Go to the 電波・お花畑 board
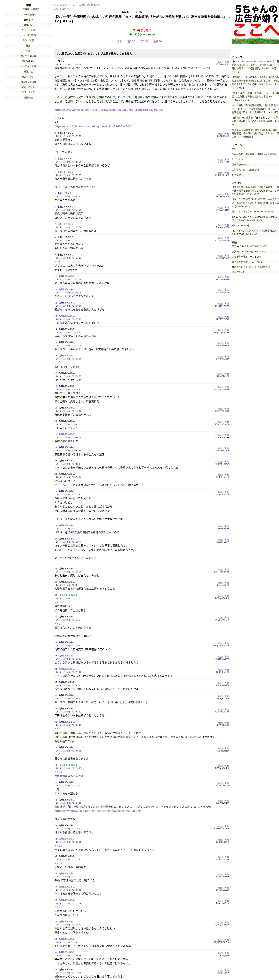Image resolution: width=279 pixels, height=980 pixels. click(28, 87)
